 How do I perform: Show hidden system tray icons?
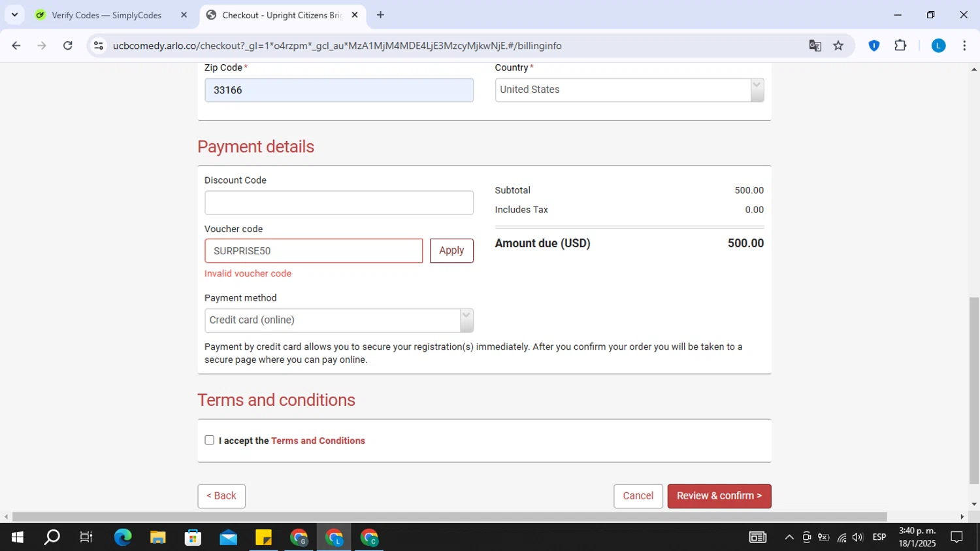click(x=789, y=537)
